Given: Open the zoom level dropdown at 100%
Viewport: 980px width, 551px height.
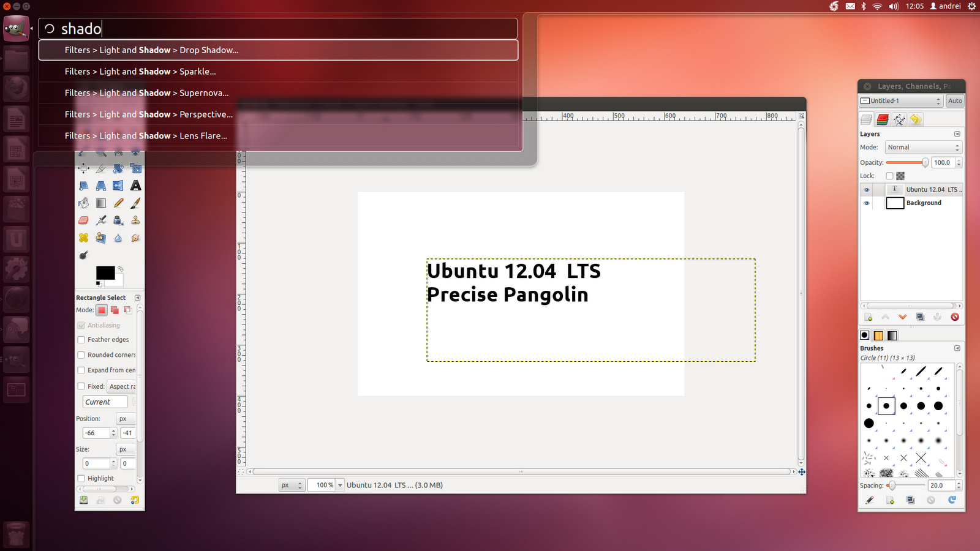Looking at the screenshot, I should click(340, 484).
